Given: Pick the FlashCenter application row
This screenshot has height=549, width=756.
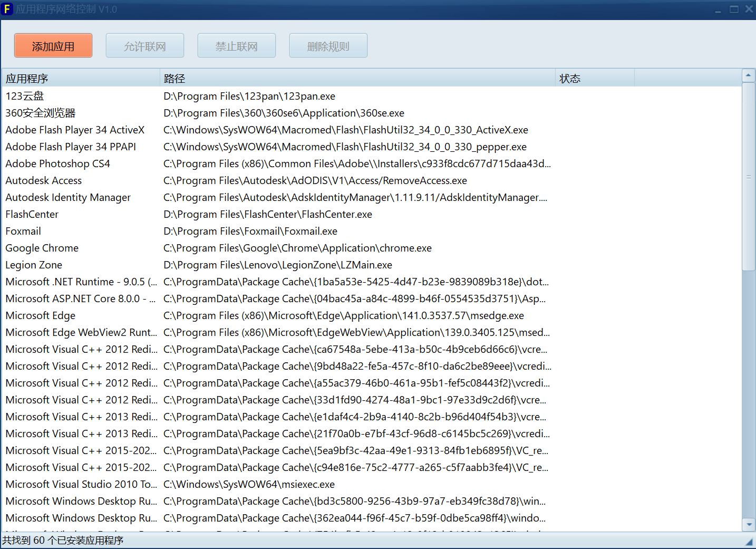Looking at the screenshot, I should tap(32, 214).
